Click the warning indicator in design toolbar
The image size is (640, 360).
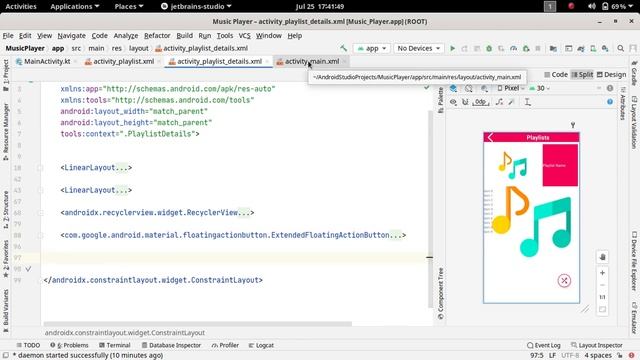(610, 88)
